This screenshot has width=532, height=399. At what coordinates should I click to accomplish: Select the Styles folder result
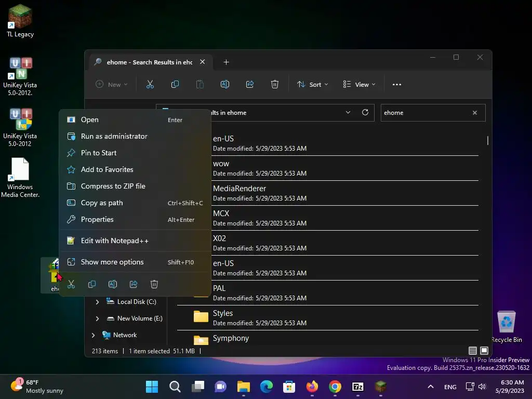click(x=328, y=317)
